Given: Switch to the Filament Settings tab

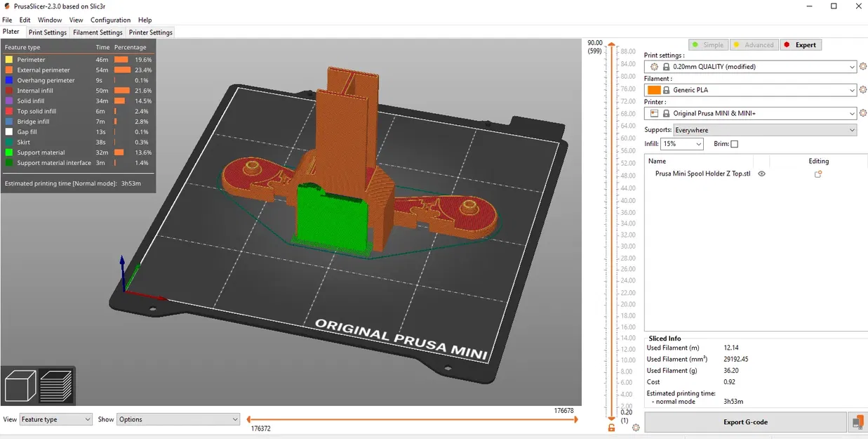Looking at the screenshot, I should [98, 32].
